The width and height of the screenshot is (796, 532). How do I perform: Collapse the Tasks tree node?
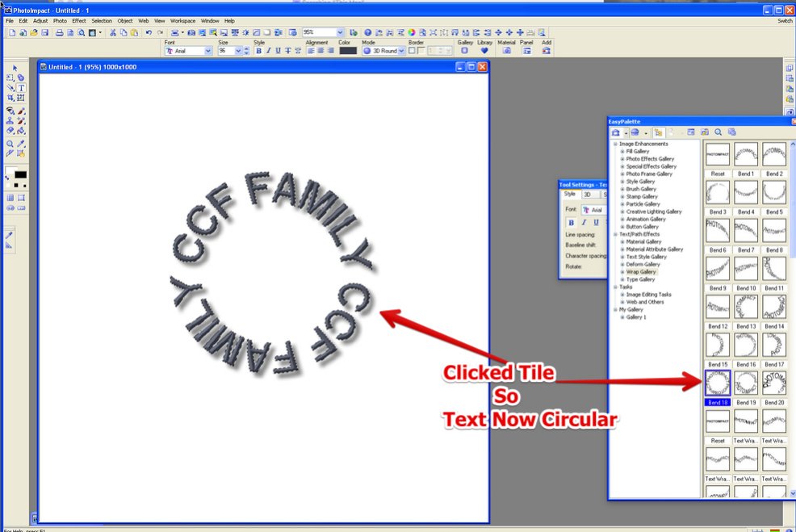click(x=615, y=287)
